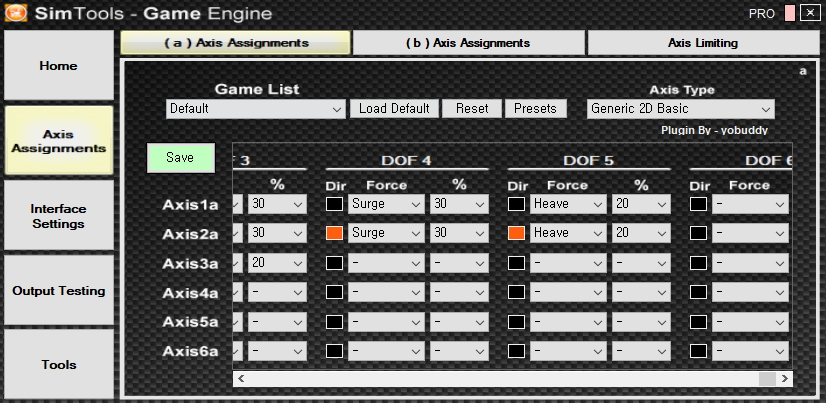The width and height of the screenshot is (826, 403).
Task: Click the Axis1a row label
Action: point(190,205)
